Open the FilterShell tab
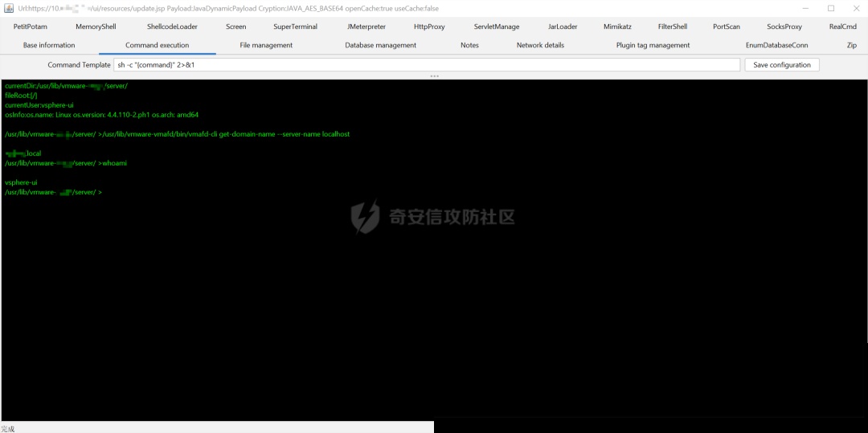This screenshot has height=433, width=868. tap(673, 27)
